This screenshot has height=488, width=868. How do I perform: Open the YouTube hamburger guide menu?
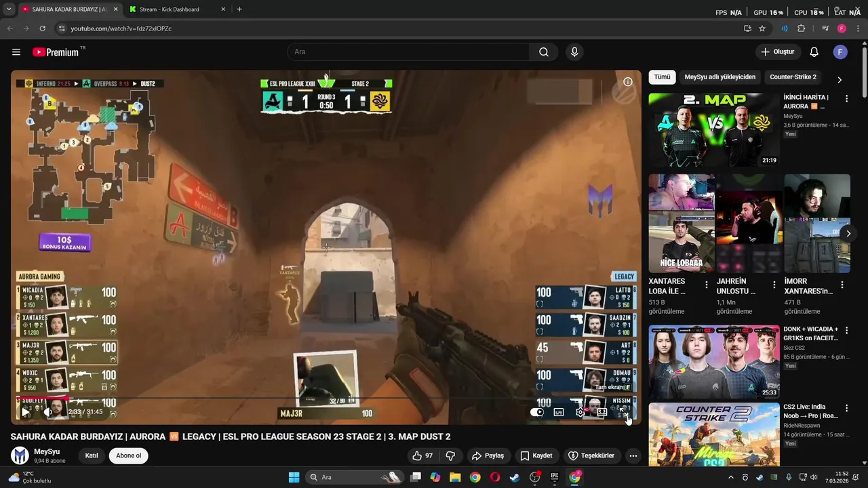pyautogui.click(x=16, y=52)
